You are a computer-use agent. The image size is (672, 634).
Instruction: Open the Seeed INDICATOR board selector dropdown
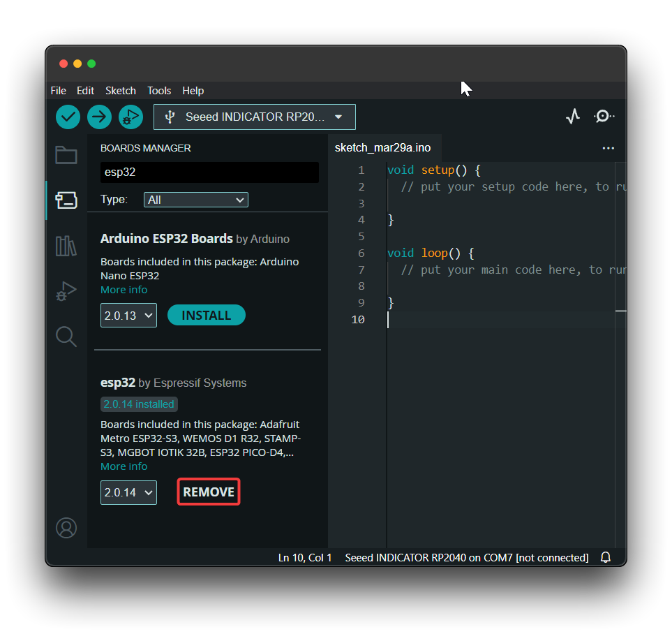[255, 117]
